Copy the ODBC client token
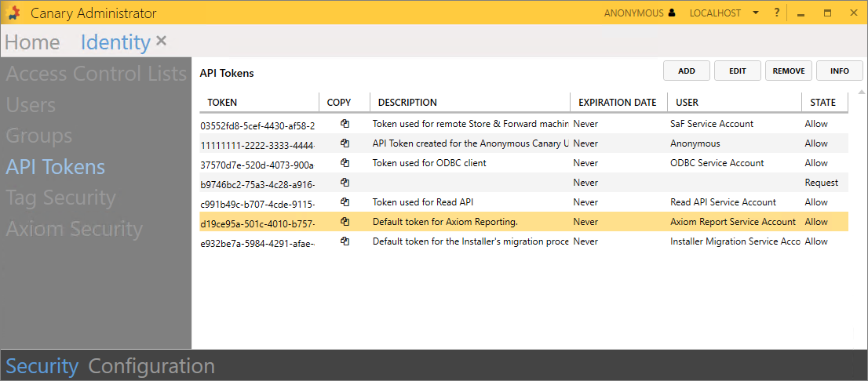Image resolution: width=868 pixels, height=381 pixels. [344, 163]
